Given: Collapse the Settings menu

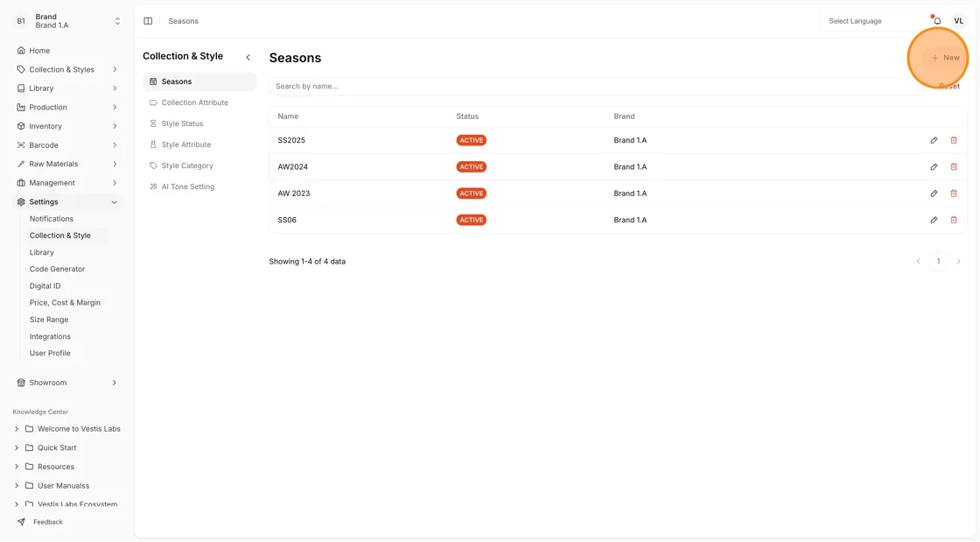Looking at the screenshot, I should (66, 202).
